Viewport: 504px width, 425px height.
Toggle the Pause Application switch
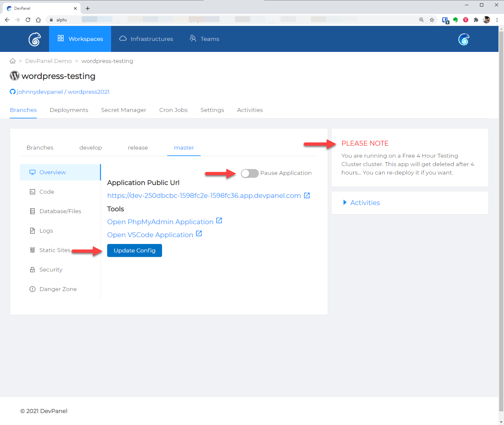[x=249, y=173]
